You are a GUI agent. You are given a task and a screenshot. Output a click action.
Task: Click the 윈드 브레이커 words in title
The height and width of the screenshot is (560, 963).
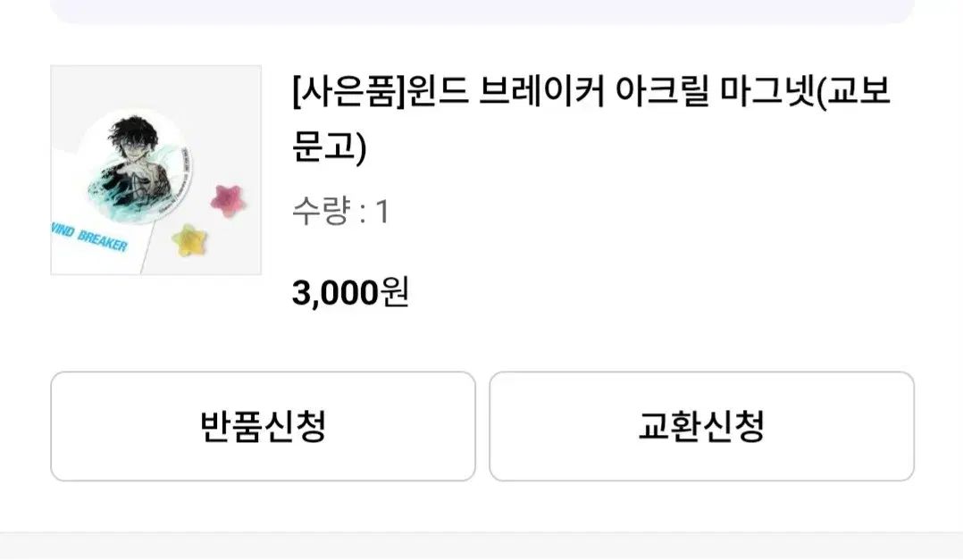tap(503, 92)
